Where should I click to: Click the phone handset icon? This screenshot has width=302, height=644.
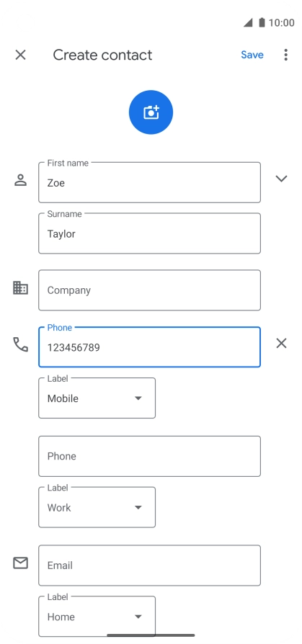click(21, 344)
